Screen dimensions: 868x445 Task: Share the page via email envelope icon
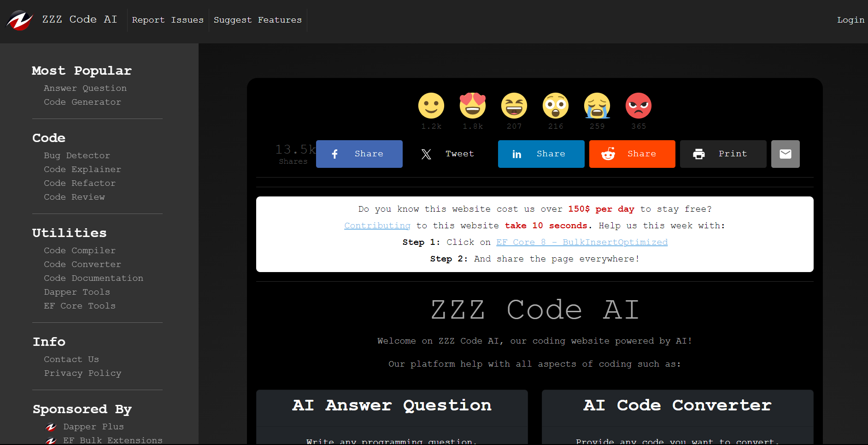point(785,154)
